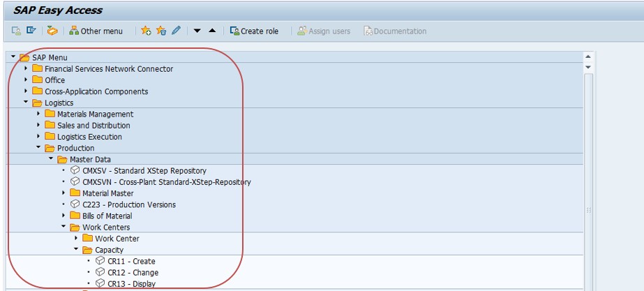
Task: Click the Change favorites pencil icon
Action: [x=176, y=31]
